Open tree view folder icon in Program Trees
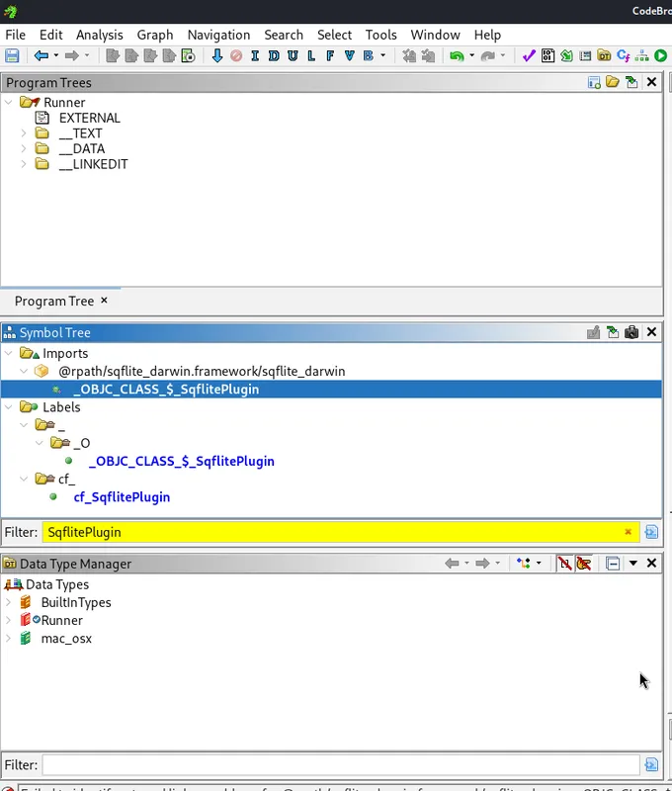Image resolution: width=672 pixels, height=791 pixels. [613, 82]
